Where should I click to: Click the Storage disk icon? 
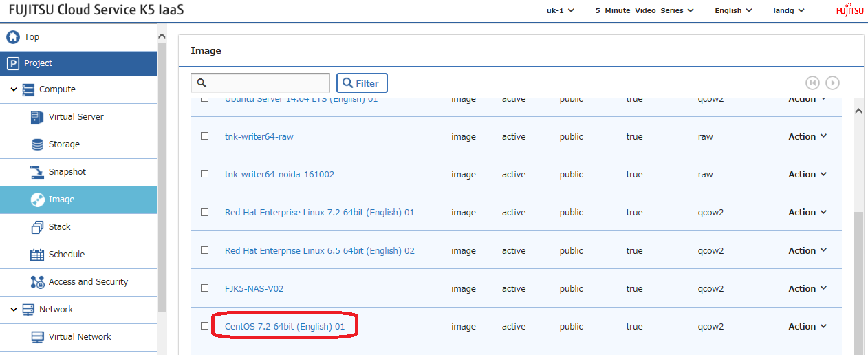point(37,144)
